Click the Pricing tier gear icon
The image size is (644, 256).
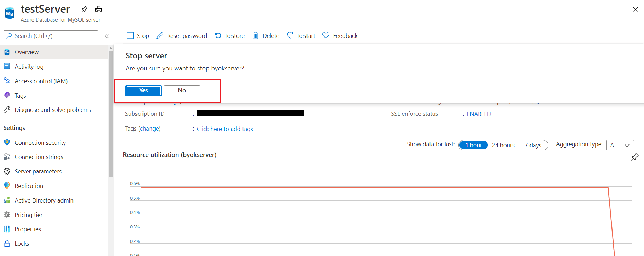click(x=7, y=215)
